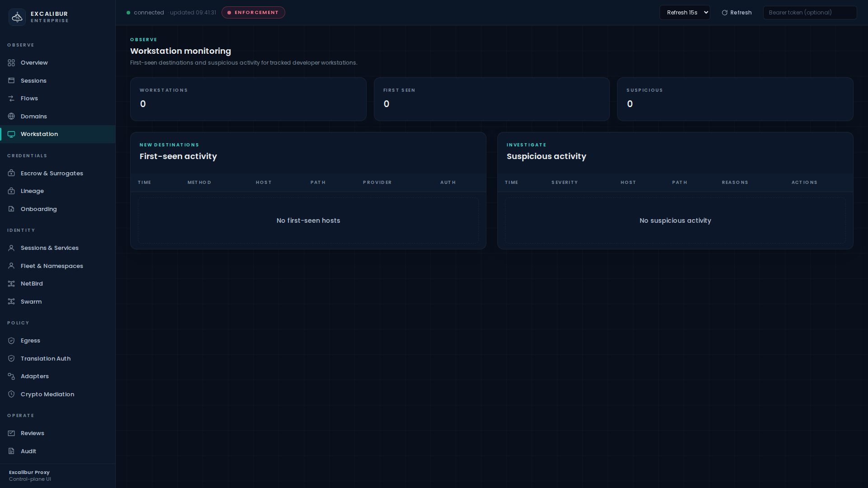Image resolution: width=868 pixels, height=488 pixels.
Task: Open the Sessions menu item under Observe
Action: point(33,81)
